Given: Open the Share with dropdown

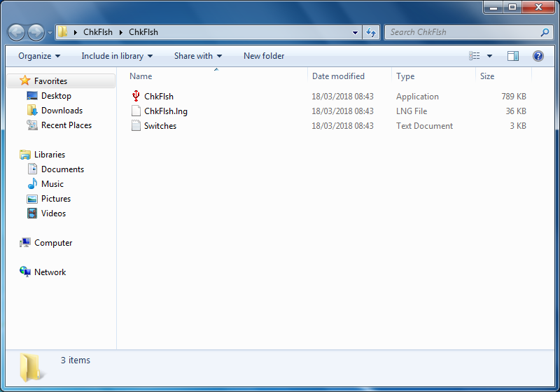Looking at the screenshot, I should tap(197, 56).
